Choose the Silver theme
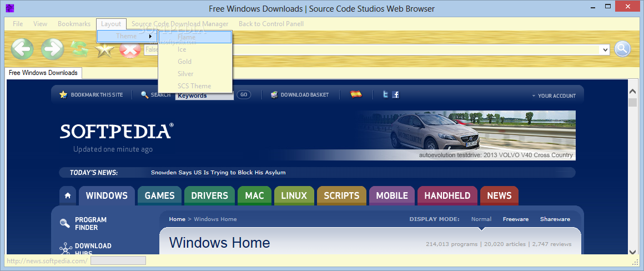The height and width of the screenshot is (271, 644). pos(195,74)
